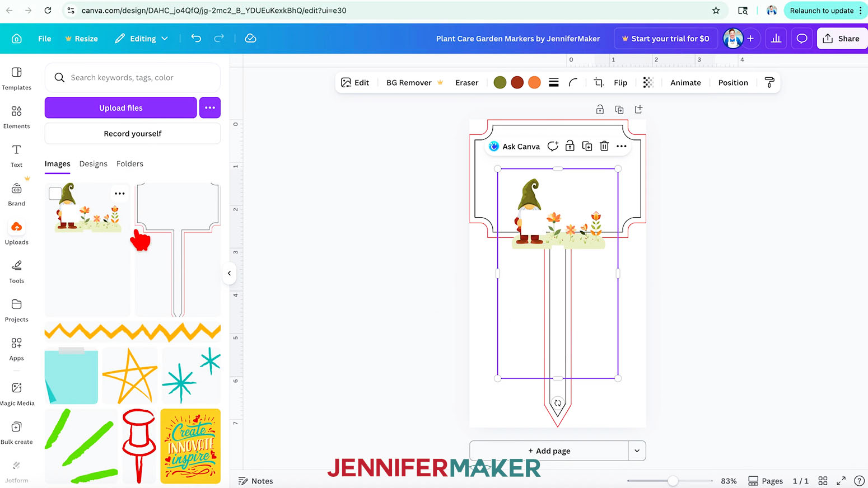This screenshot has height=488, width=868.
Task: Click the Record yourself button
Action: pyautogui.click(x=133, y=133)
